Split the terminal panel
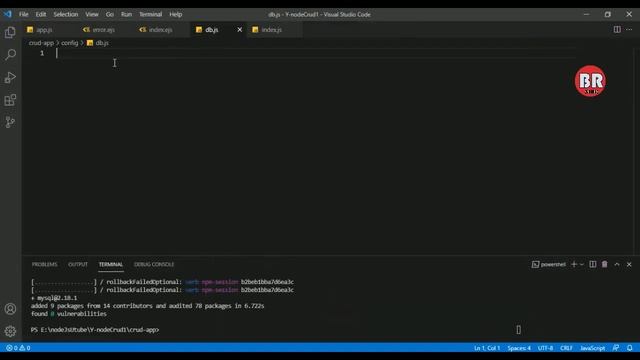Image resolution: width=640 pixels, height=360 pixels. click(x=593, y=264)
